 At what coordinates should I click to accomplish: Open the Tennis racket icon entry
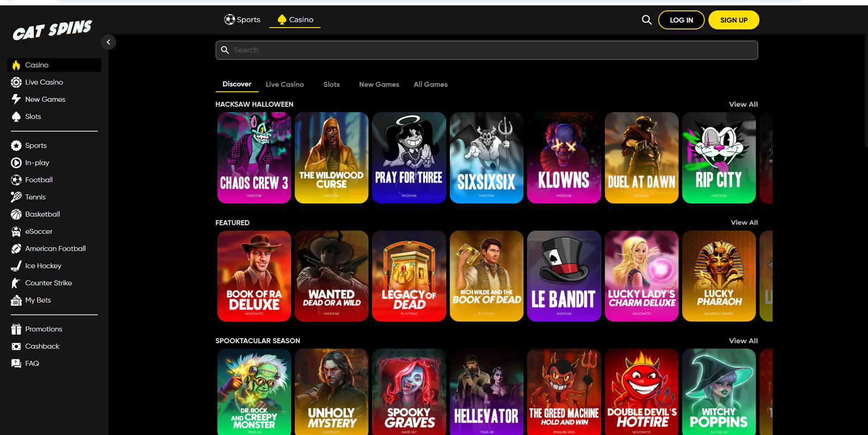coord(16,197)
